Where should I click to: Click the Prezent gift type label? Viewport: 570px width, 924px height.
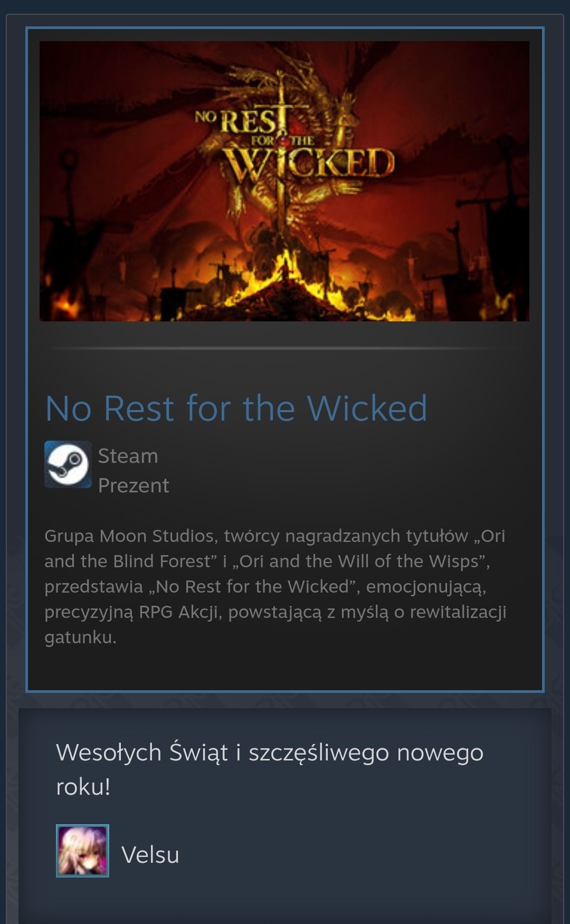(x=134, y=485)
